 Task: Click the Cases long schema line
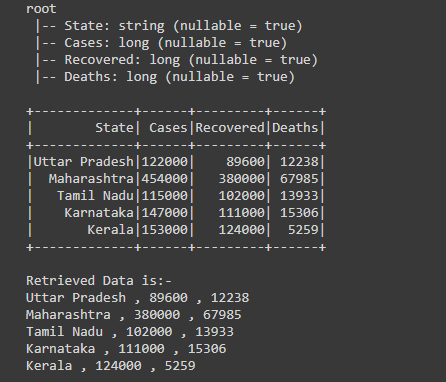click(x=161, y=43)
